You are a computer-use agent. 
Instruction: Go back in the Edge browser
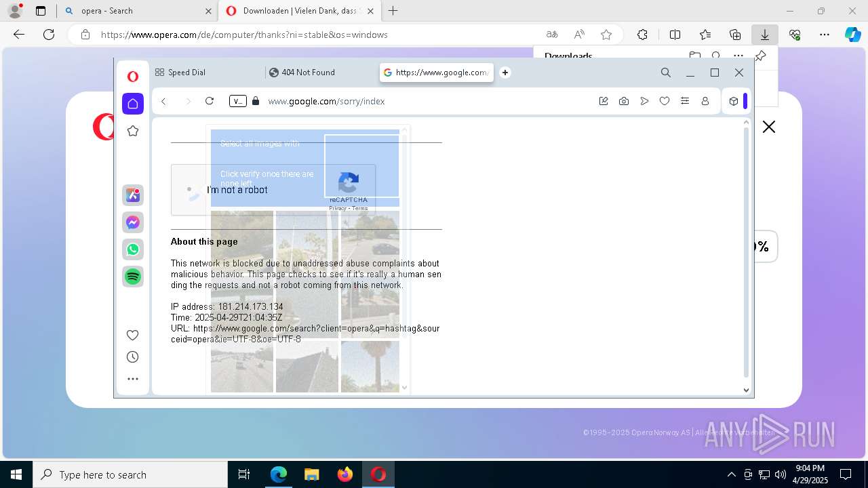pos(19,35)
